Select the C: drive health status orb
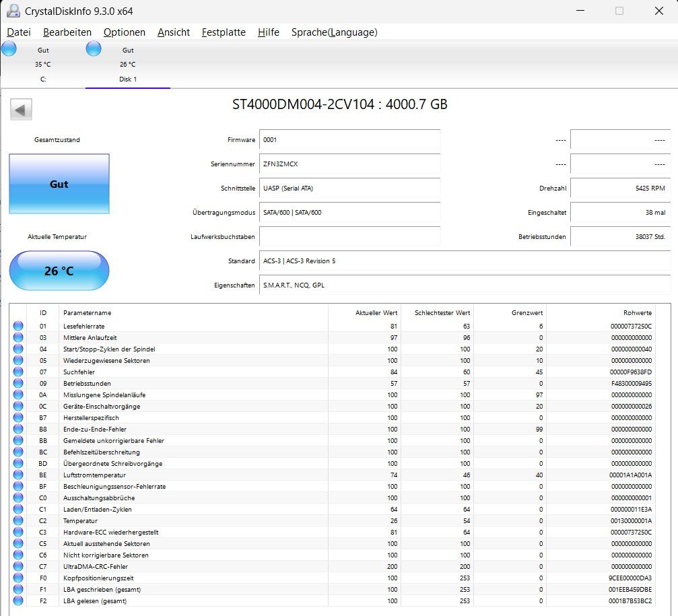 click(x=9, y=49)
